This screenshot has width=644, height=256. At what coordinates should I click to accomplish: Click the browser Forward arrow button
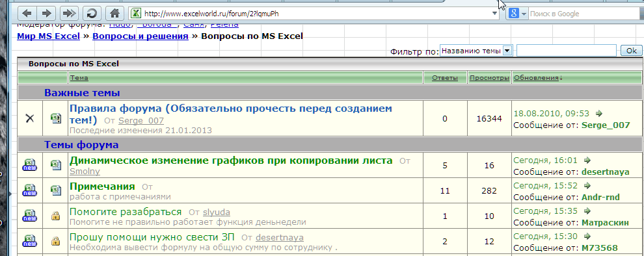[x=46, y=14]
